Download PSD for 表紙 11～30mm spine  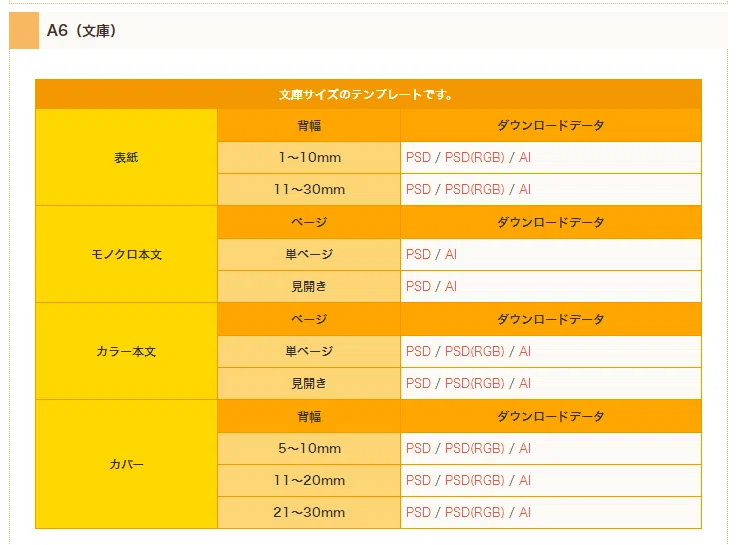[419, 190]
